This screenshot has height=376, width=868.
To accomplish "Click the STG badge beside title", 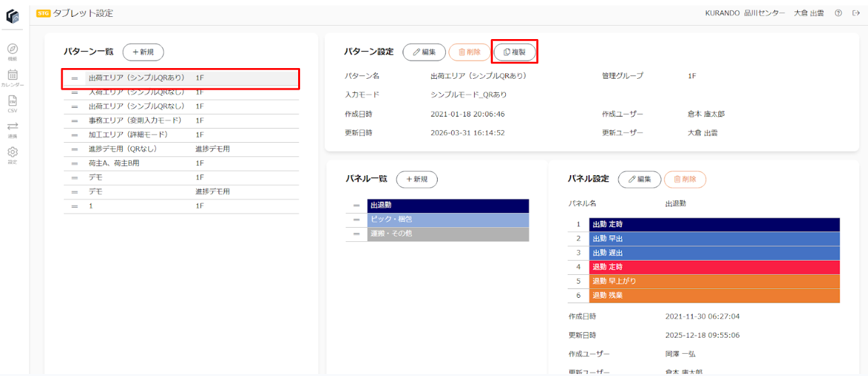I will click(x=44, y=13).
